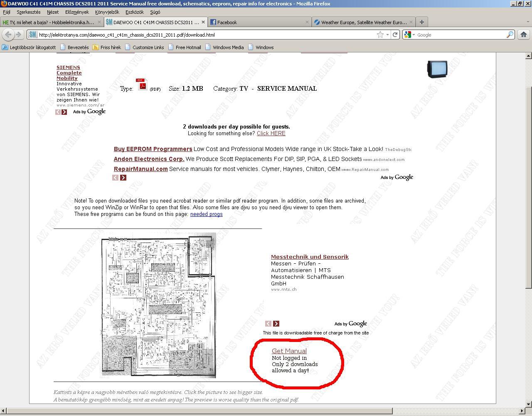
Task: Click the Get Manual download link
Action: pyautogui.click(x=289, y=351)
